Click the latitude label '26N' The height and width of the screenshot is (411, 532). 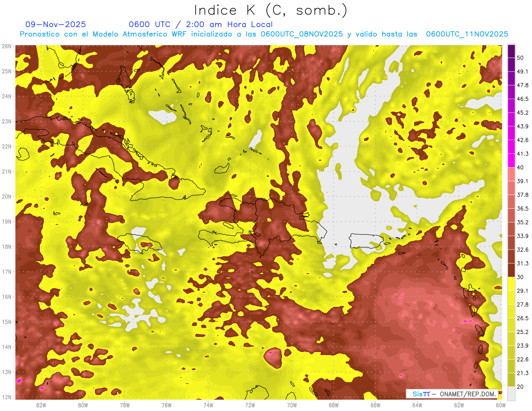tap(7, 46)
